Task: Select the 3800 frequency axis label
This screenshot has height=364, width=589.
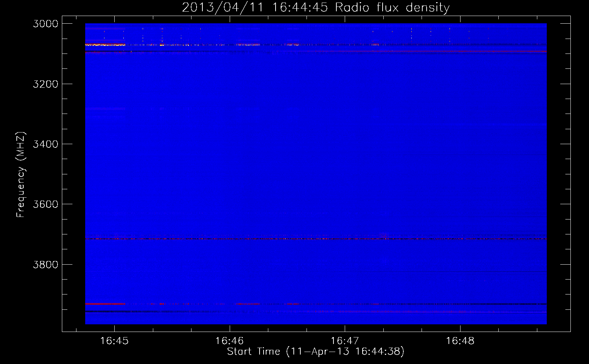Action: pyautogui.click(x=46, y=264)
